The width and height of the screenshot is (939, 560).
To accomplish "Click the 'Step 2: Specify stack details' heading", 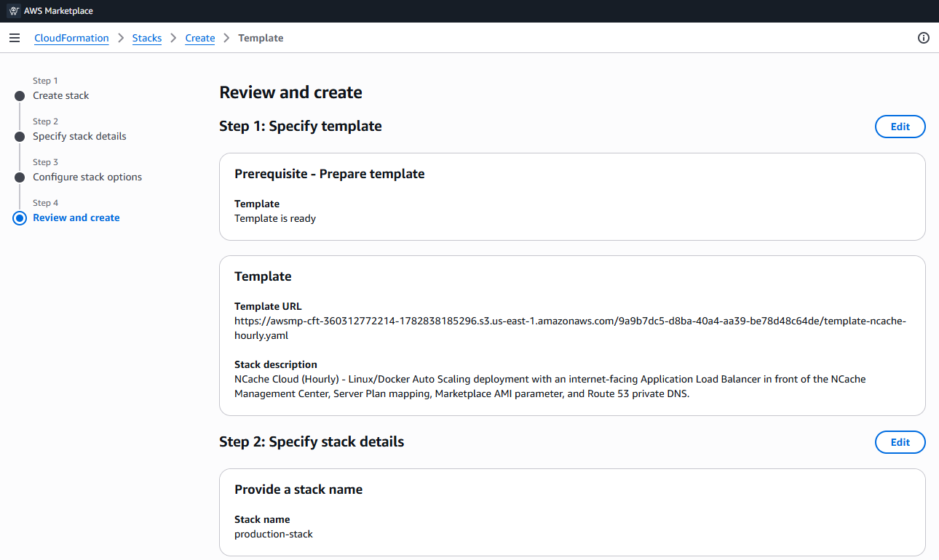I will 312,442.
